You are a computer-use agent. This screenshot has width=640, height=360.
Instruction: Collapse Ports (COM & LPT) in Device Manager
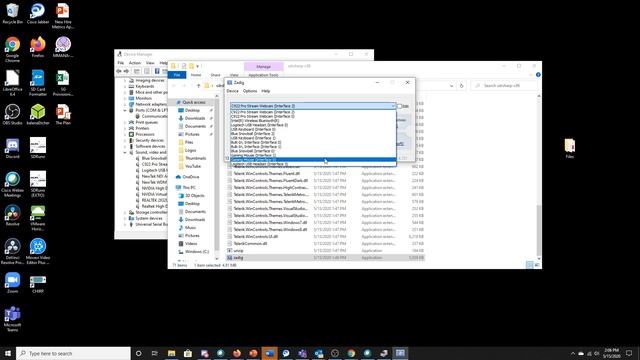(x=125, y=110)
